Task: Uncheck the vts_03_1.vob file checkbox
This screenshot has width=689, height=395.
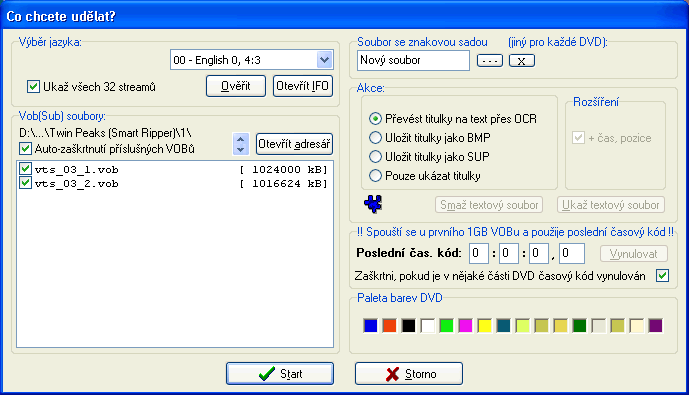Action: click(25, 169)
